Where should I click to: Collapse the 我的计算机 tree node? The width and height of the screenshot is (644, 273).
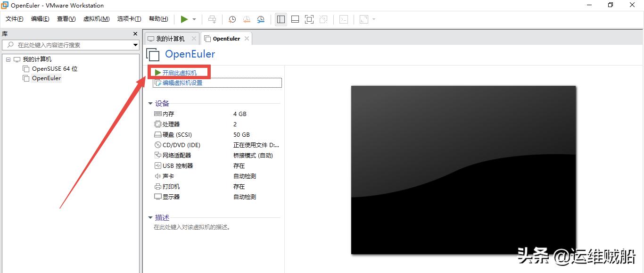pos(8,59)
